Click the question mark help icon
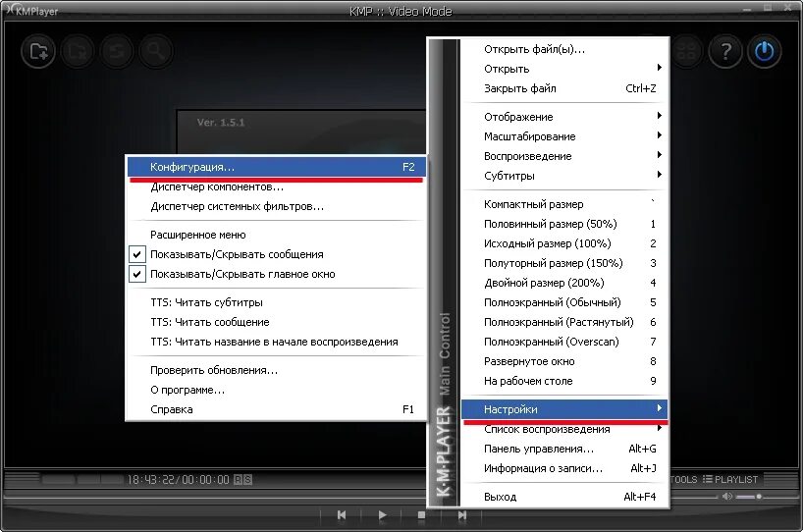 coord(725,51)
